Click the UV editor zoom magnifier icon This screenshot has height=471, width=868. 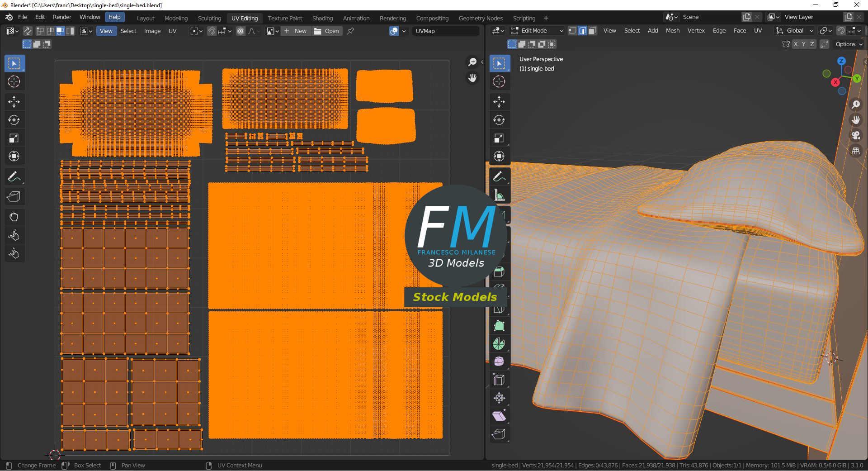tap(472, 62)
